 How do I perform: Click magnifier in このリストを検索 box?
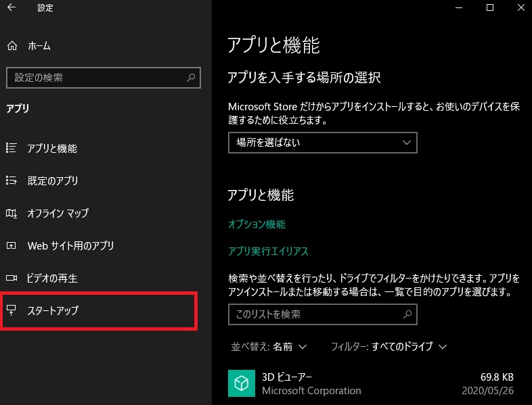pyautogui.click(x=407, y=314)
